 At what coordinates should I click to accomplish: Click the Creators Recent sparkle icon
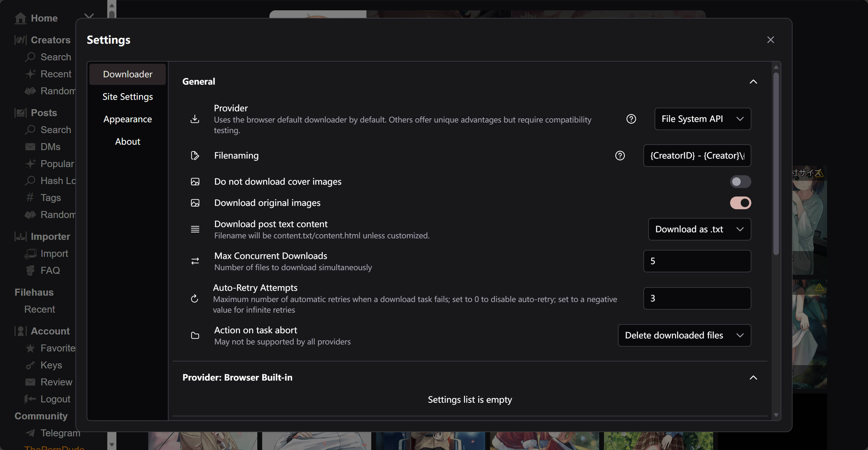coord(30,74)
